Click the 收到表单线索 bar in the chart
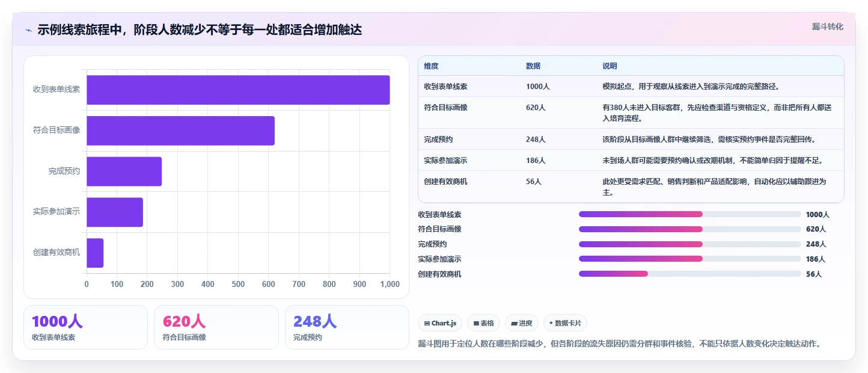The height and width of the screenshot is (373, 868). [238, 90]
